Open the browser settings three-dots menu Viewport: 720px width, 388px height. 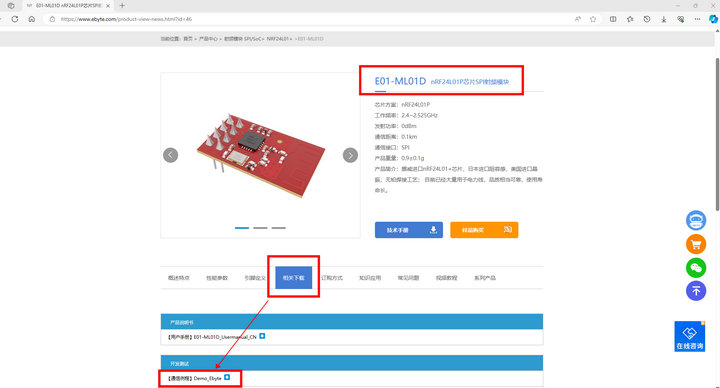coord(698,19)
